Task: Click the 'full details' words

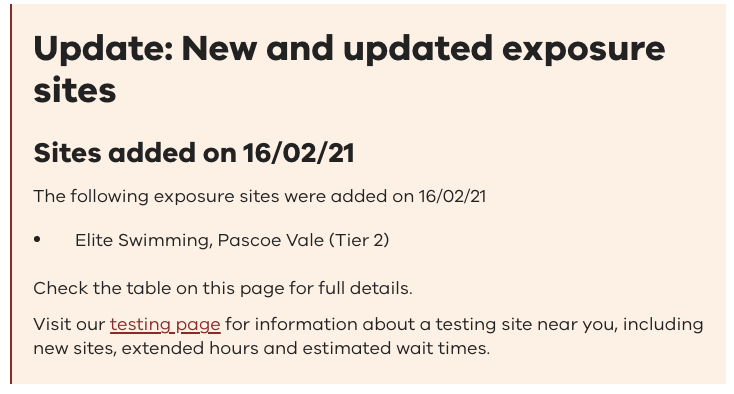Action: (x=365, y=288)
